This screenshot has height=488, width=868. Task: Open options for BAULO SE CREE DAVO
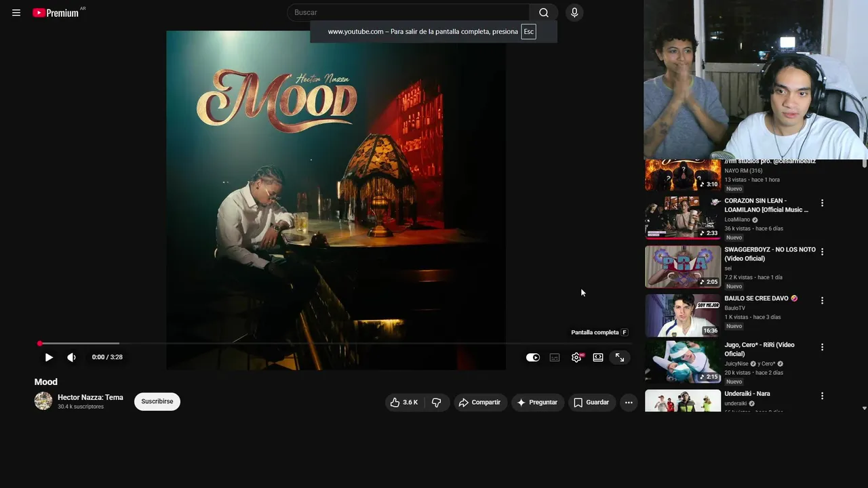point(822,300)
